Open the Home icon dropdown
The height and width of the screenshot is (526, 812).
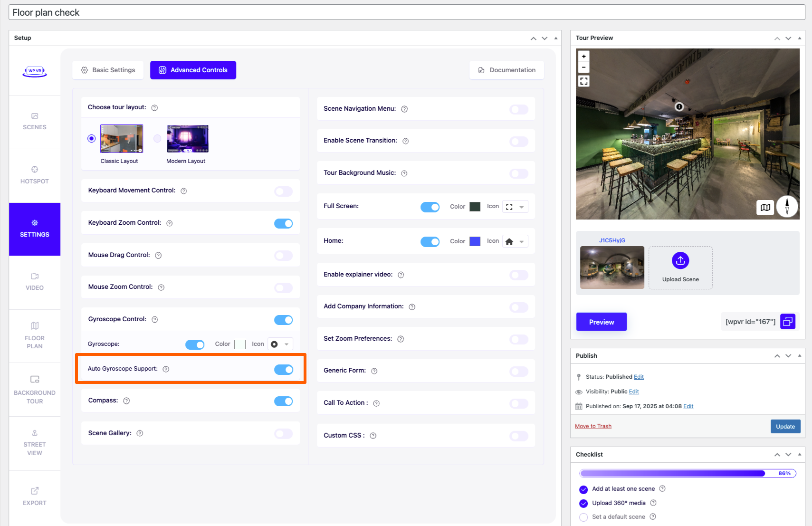coord(515,242)
